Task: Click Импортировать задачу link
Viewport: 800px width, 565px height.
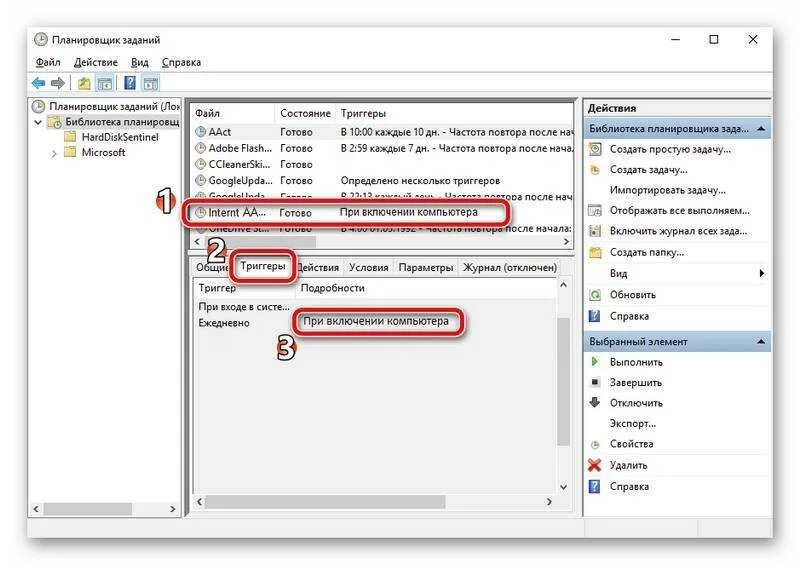Action: click(x=667, y=190)
